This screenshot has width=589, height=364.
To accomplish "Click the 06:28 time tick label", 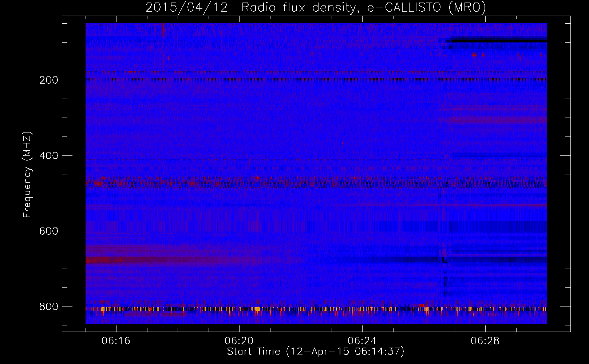I will (485, 341).
